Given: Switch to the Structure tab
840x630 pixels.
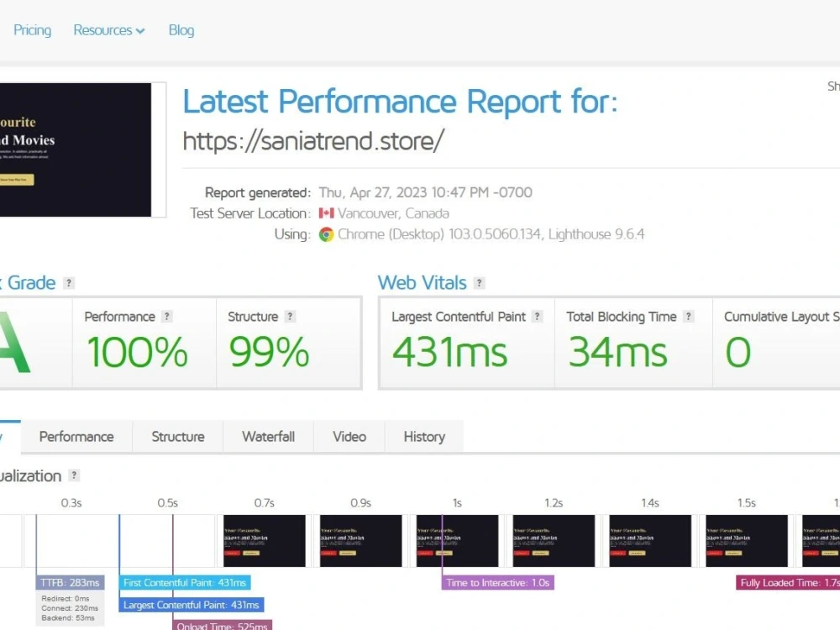Looking at the screenshot, I should (x=178, y=437).
